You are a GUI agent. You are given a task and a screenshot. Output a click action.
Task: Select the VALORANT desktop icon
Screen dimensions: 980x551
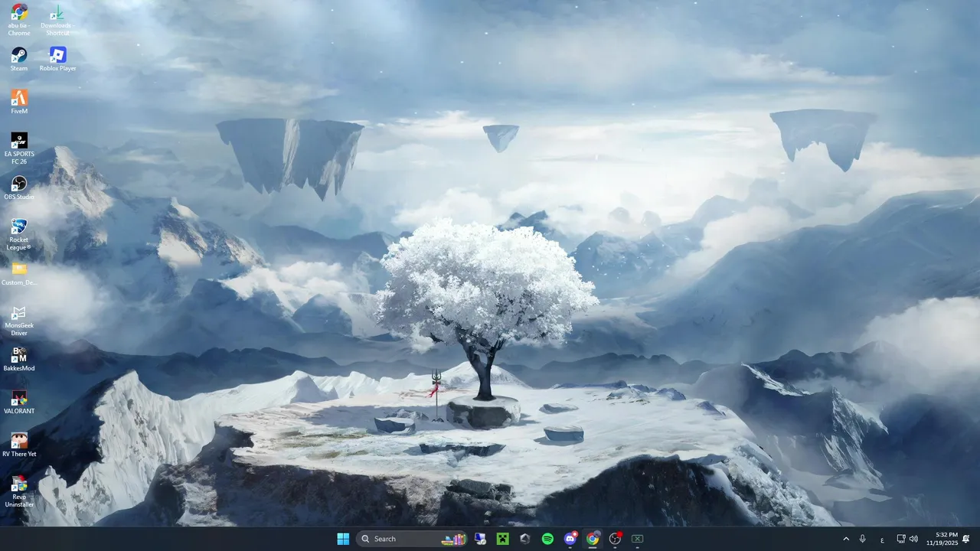(x=19, y=403)
